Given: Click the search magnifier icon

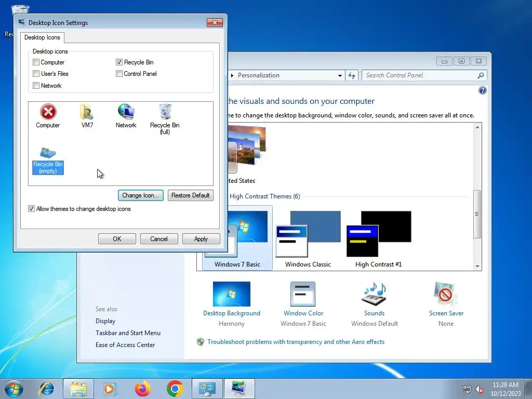Looking at the screenshot, I should [x=481, y=75].
